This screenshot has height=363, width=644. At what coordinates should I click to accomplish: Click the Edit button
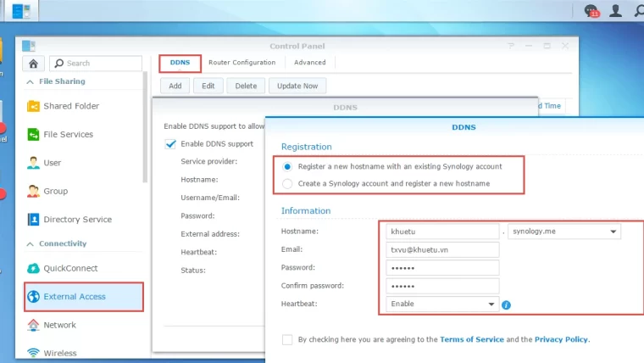208,86
